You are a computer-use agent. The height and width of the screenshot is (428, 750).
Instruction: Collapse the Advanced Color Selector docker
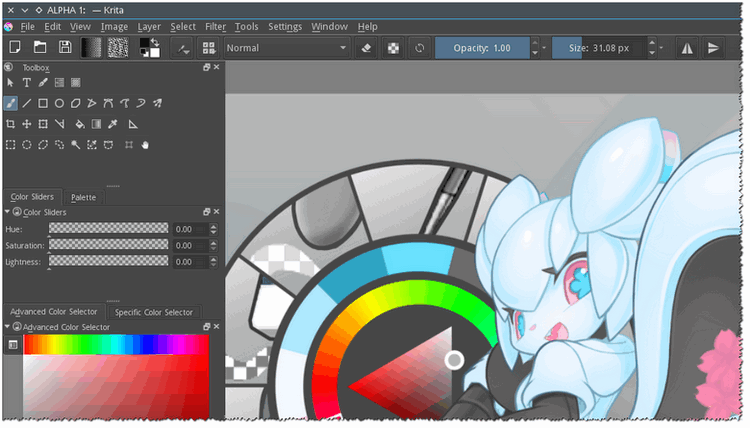click(x=7, y=327)
